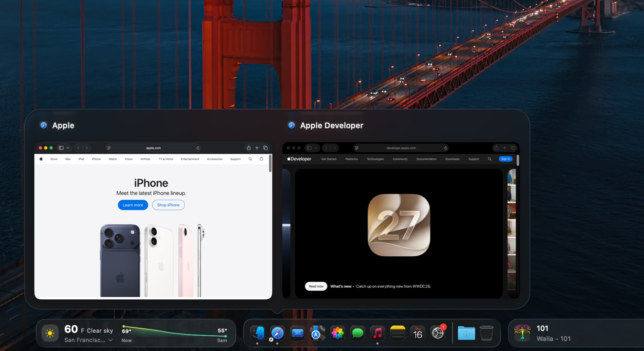Reload the apple.com page

(x=198, y=148)
